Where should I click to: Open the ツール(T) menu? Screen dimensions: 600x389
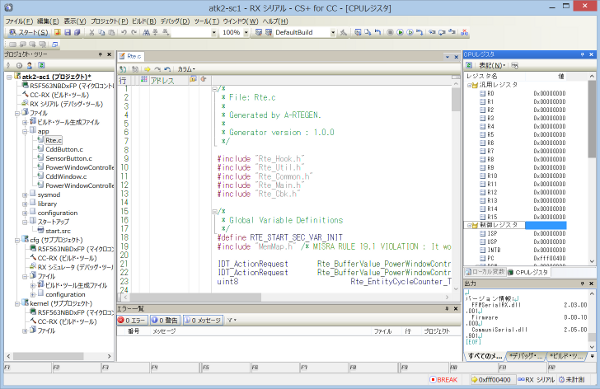pyautogui.click(x=206, y=21)
